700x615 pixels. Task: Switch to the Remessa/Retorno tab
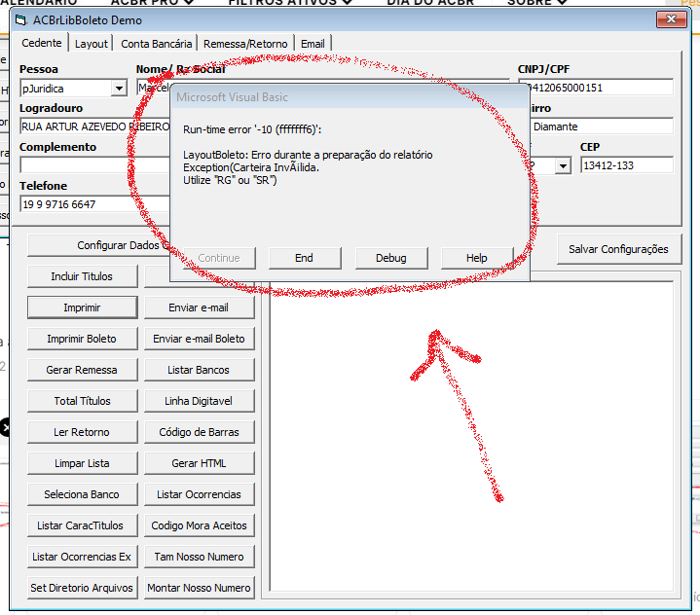pyautogui.click(x=245, y=44)
